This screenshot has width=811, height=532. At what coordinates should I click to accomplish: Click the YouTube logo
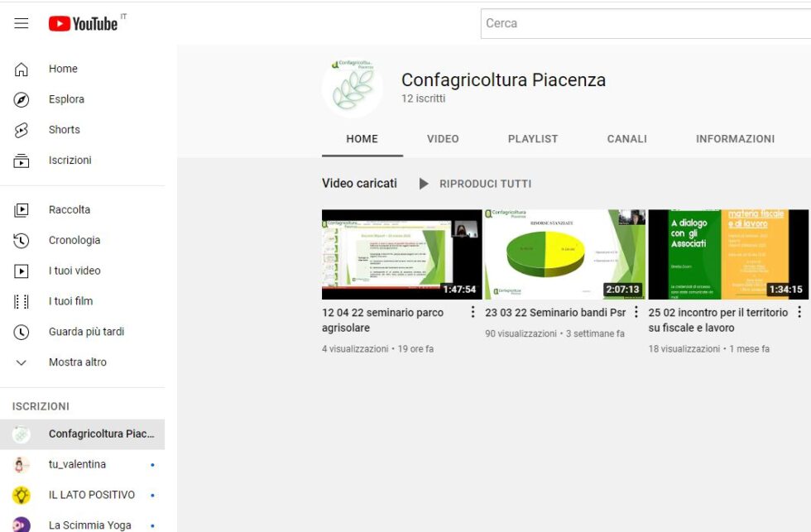(x=84, y=23)
